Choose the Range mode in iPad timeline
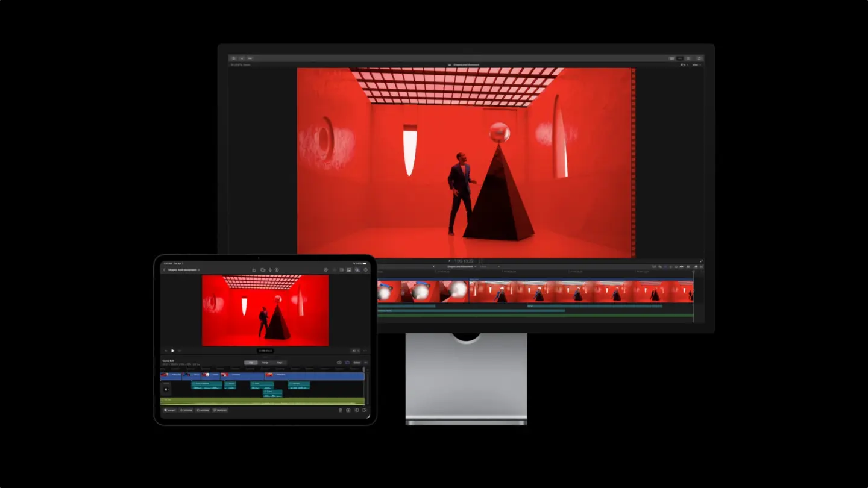This screenshot has width=868, height=488. point(265,363)
